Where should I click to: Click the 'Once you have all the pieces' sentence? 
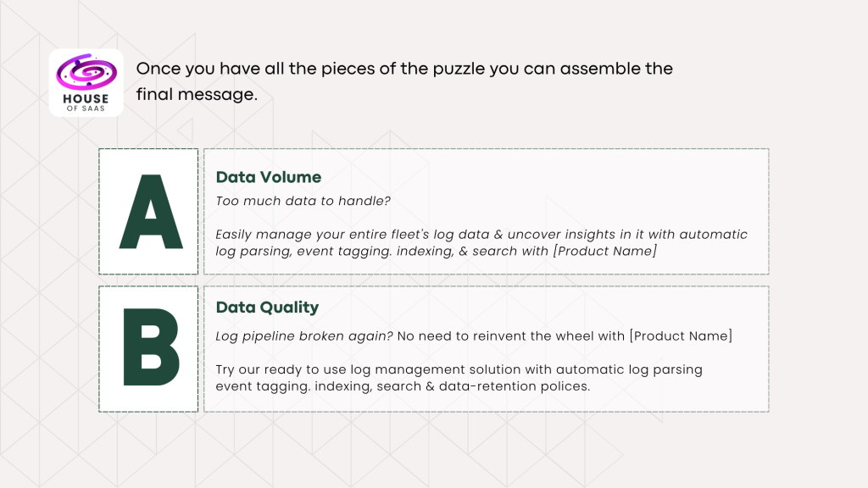click(x=404, y=69)
